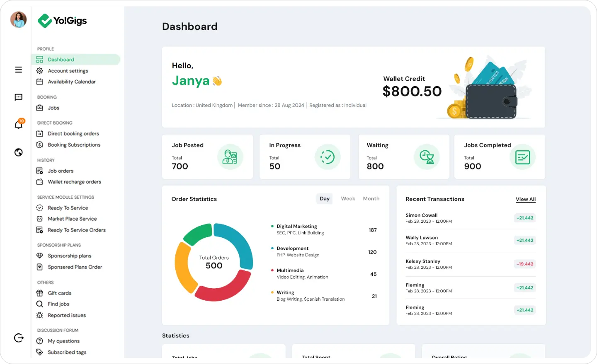597x364 pixels.
Task: Open Direct booking orders from sidebar
Action: pyautogui.click(x=73, y=133)
